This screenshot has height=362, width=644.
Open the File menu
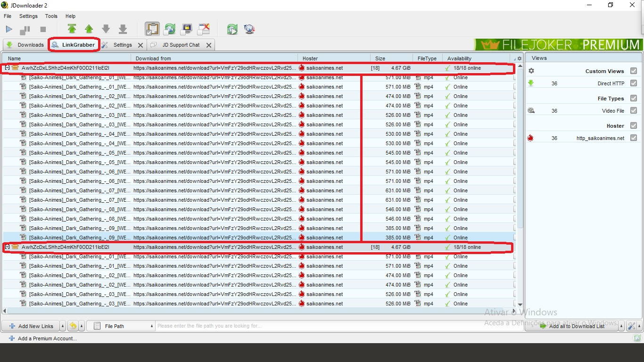pyautogui.click(x=8, y=16)
